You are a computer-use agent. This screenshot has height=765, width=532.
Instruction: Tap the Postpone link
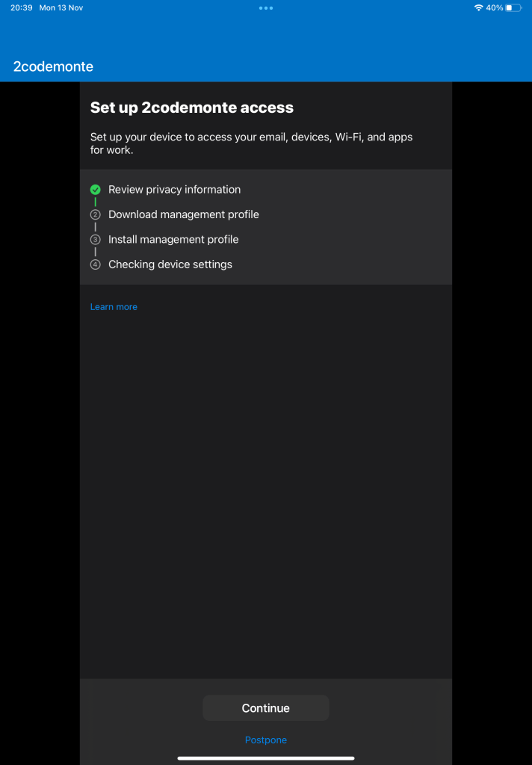coord(266,740)
